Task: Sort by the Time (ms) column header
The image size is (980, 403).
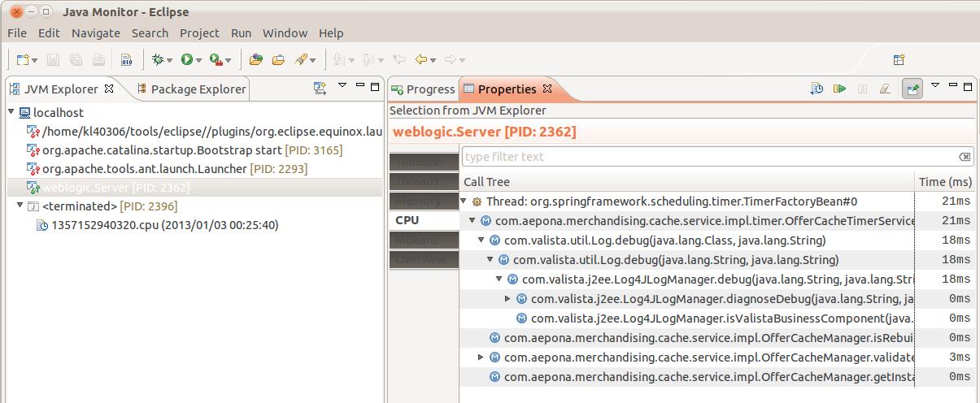Action: coord(944,182)
